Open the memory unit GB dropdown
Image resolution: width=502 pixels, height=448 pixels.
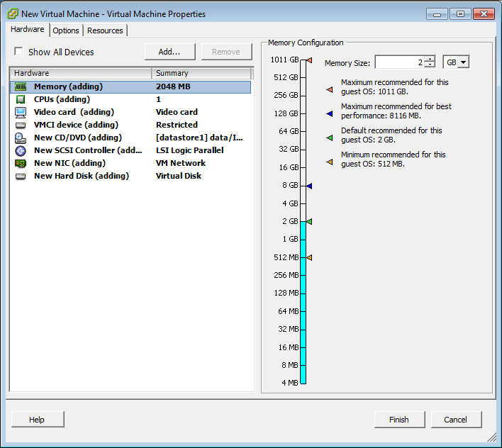pyautogui.click(x=463, y=62)
